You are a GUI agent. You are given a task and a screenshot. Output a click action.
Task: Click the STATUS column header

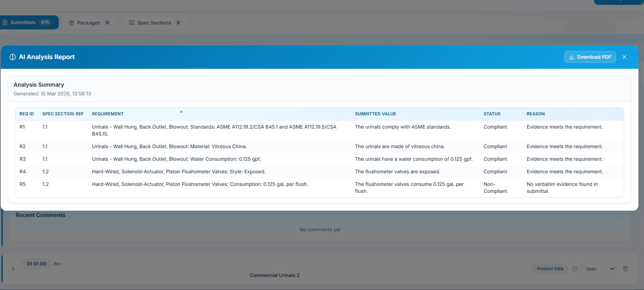[x=492, y=114]
